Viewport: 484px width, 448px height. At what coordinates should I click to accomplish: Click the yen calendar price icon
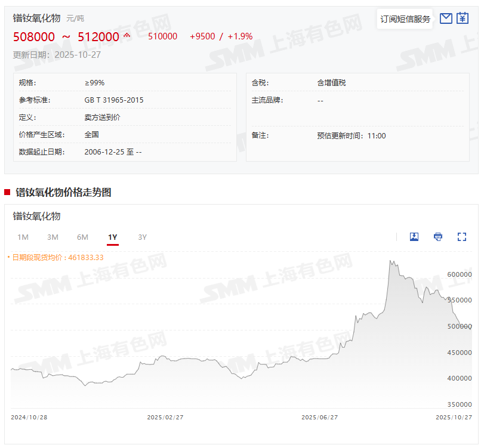click(463, 18)
